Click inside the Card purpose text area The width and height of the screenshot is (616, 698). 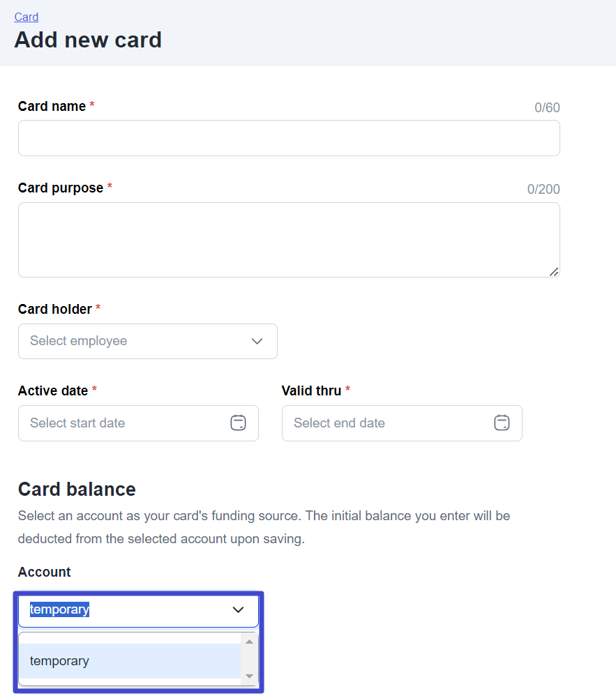289,239
